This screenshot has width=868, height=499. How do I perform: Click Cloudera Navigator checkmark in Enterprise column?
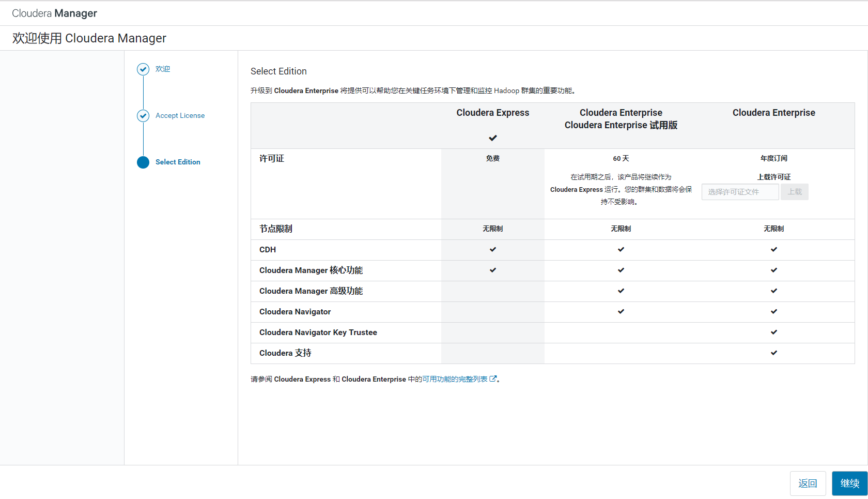pyautogui.click(x=774, y=311)
